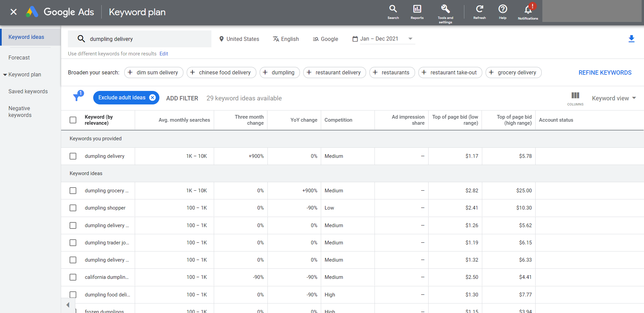Add dumpling suggestion chip
Image resolution: width=644 pixels, height=313 pixels.
(x=280, y=72)
